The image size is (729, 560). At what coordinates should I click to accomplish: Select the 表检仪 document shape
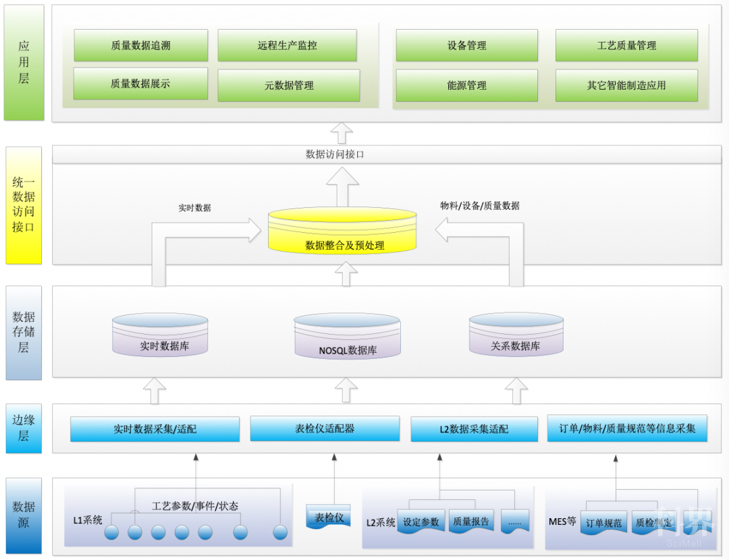pyautogui.click(x=329, y=517)
